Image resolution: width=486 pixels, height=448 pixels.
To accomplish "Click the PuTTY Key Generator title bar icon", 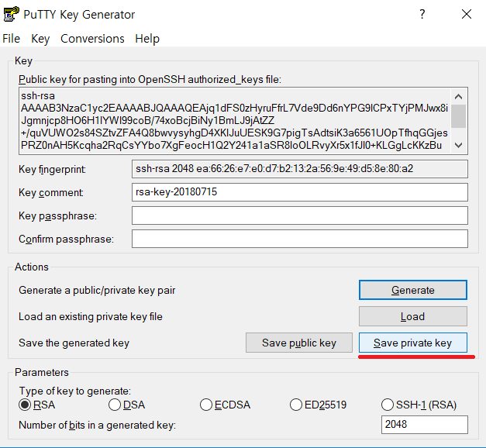I will coord(11,14).
